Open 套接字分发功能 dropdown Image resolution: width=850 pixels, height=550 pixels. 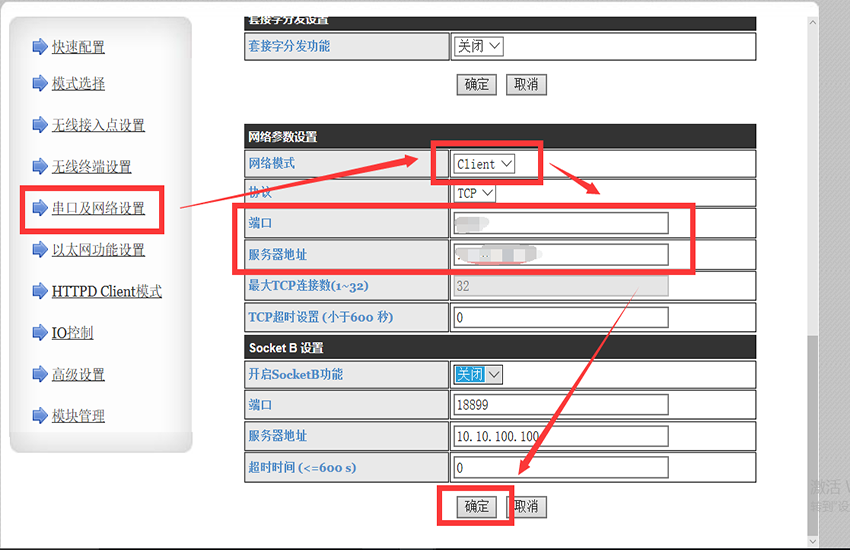(478, 46)
